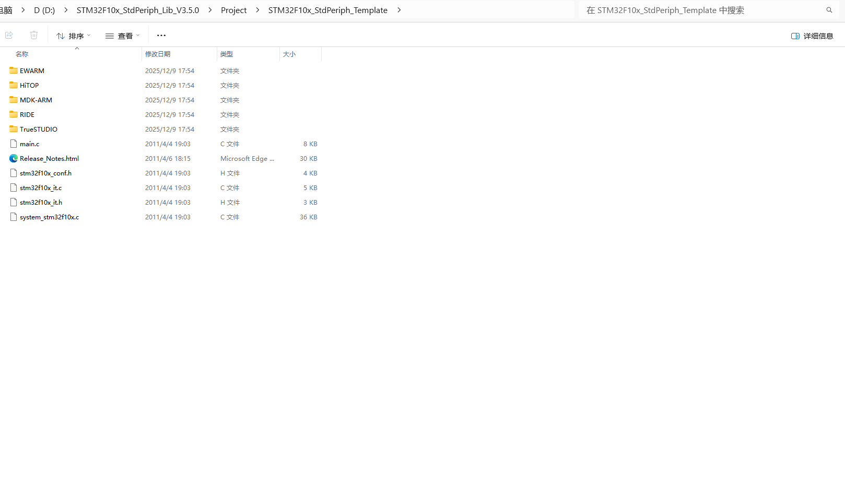Expand chevron after STM32F10x_StdPeriph_Lib_V3.5.0 breadcrumb
845x504 pixels.
[x=210, y=10]
